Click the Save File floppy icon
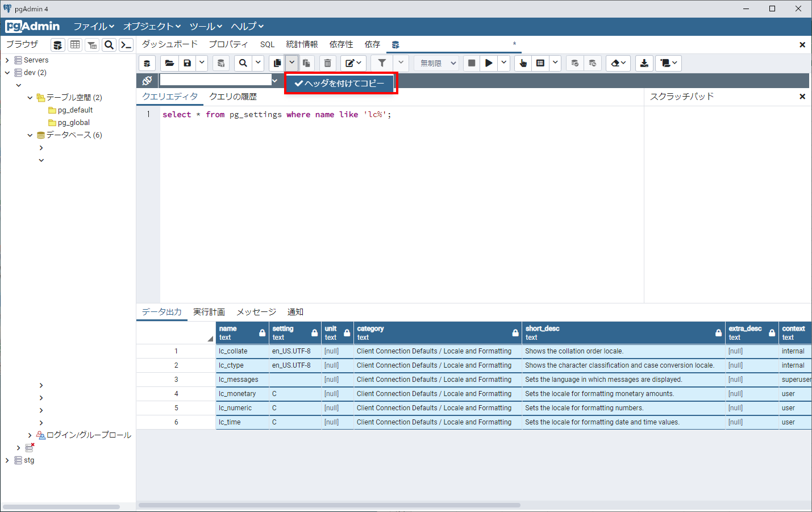This screenshot has width=812, height=512. [x=187, y=63]
